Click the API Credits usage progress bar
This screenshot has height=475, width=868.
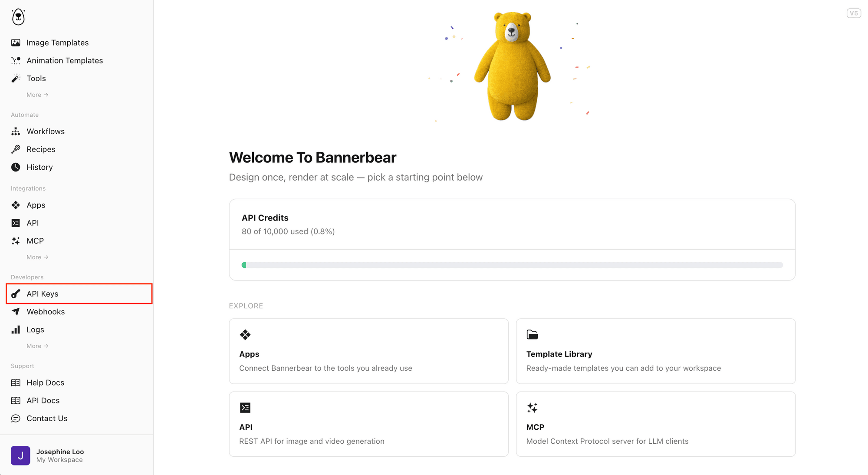tap(512, 265)
